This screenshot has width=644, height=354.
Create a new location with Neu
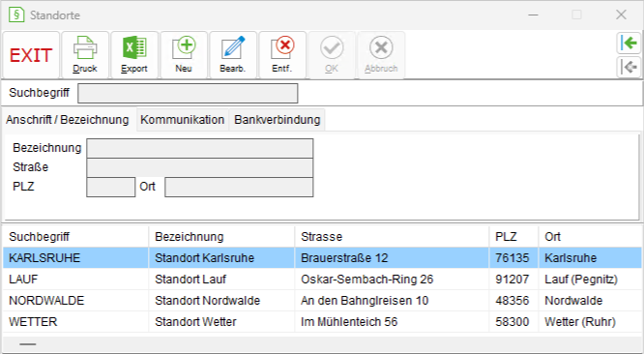click(184, 55)
